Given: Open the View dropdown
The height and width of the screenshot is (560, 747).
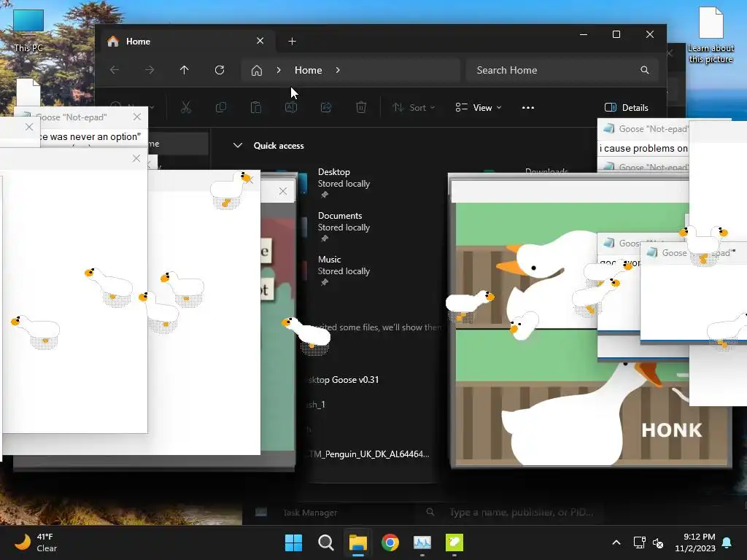Looking at the screenshot, I should [x=479, y=108].
